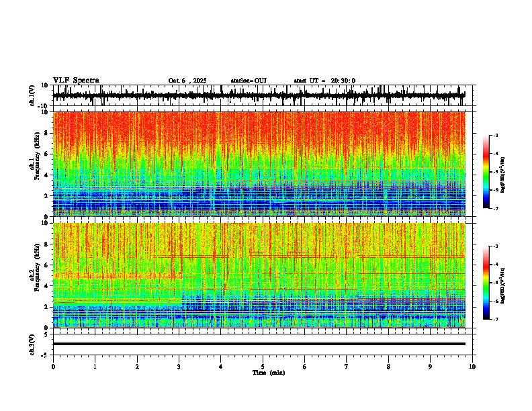Click the ch.2 spectrogram panel

[259, 275]
